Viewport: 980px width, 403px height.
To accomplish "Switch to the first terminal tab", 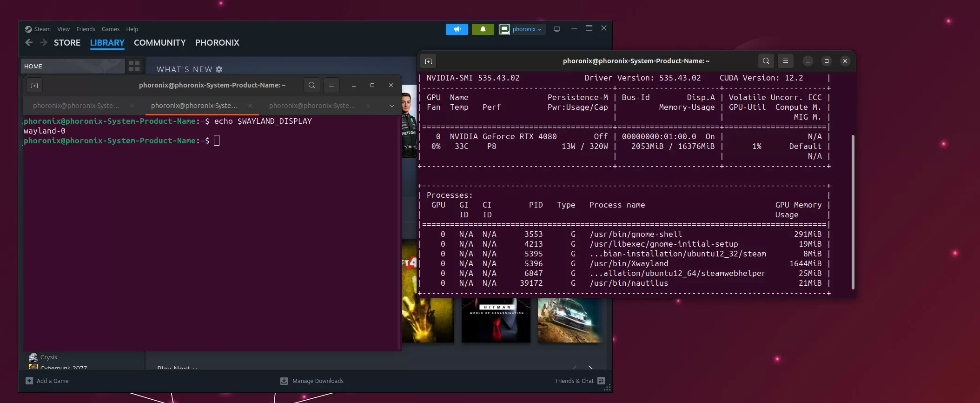I will coord(76,106).
